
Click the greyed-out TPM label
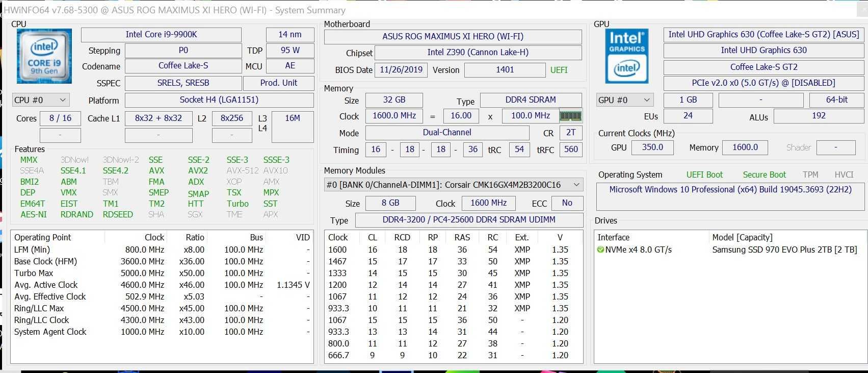point(810,175)
